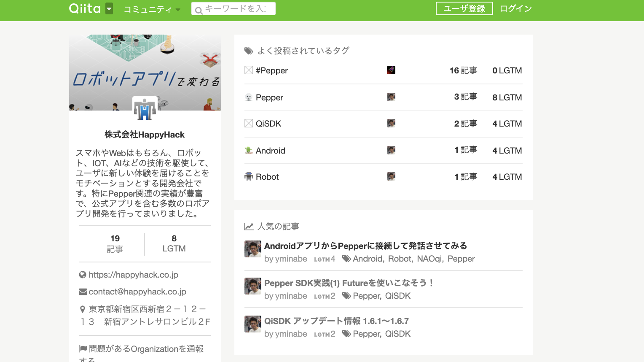This screenshot has height=362, width=644.
Task: Click 8 LGTM in the Pepper tag row
Action: tap(507, 97)
